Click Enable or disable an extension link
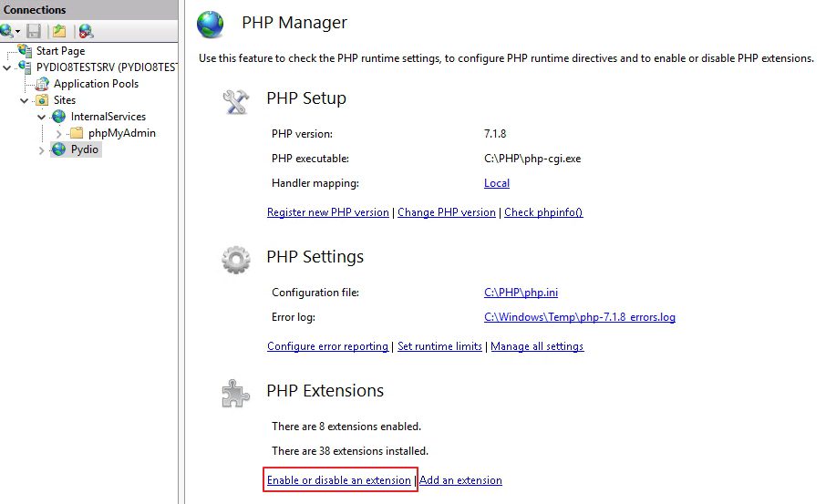Image resolution: width=826 pixels, height=504 pixels. 339,480
